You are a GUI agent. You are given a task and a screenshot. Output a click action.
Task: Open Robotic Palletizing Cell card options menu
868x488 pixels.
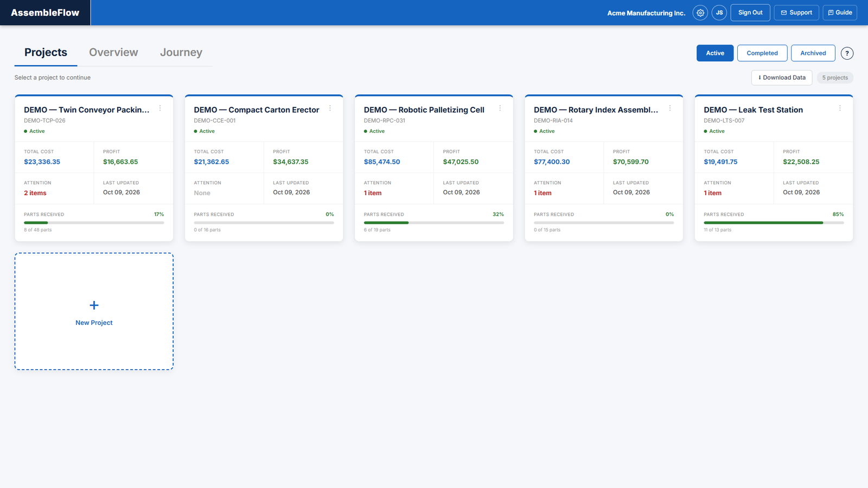(500, 108)
